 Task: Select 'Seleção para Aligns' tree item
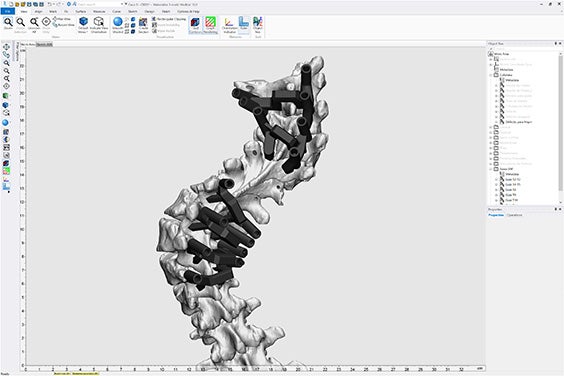519,122
